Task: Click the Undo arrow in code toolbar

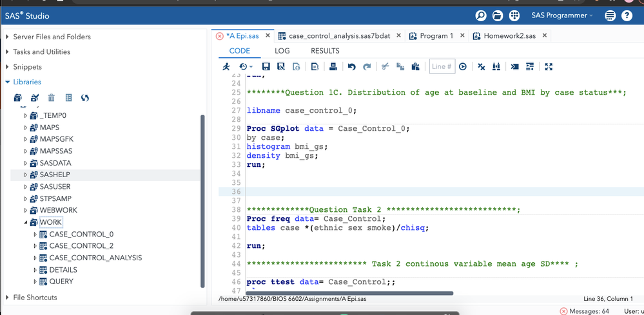Action: (351, 66)
